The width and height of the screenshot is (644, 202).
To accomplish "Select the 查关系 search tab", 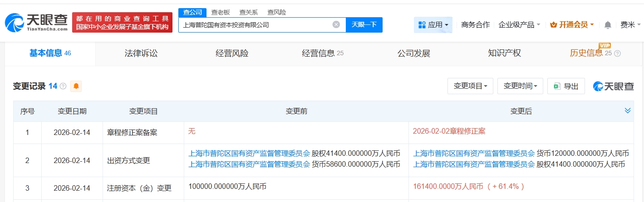I will pos(249,12).
